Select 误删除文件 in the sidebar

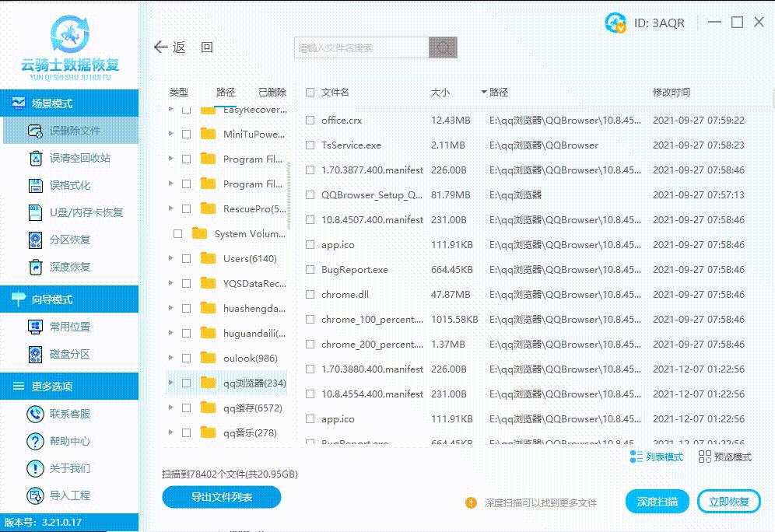coord(71,131)
